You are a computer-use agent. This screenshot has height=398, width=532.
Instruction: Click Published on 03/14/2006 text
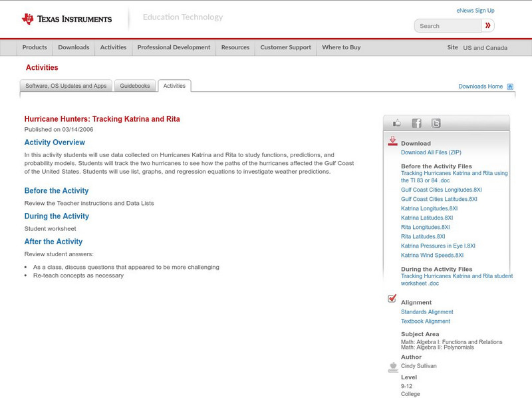[x=59, y=129]
